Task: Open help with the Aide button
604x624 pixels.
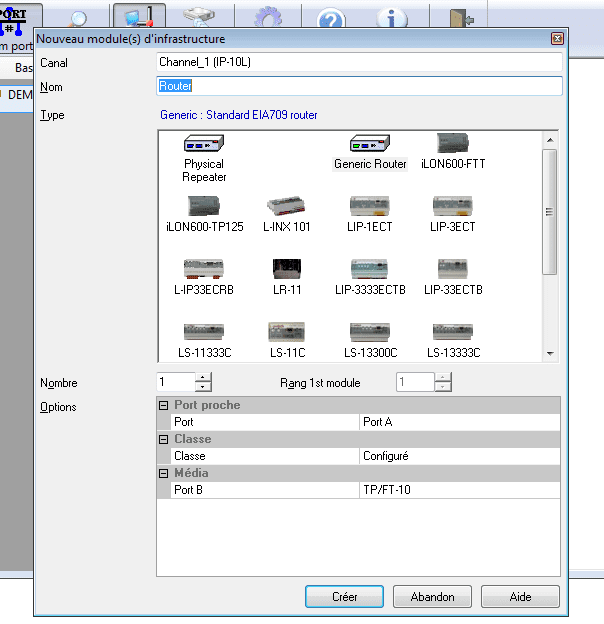Action: click(x=520, y=597)
